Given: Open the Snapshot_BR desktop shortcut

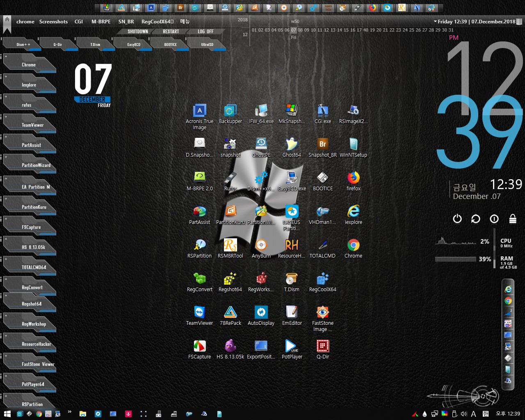Looking at the screenshot, I should [x=323, y=148].
